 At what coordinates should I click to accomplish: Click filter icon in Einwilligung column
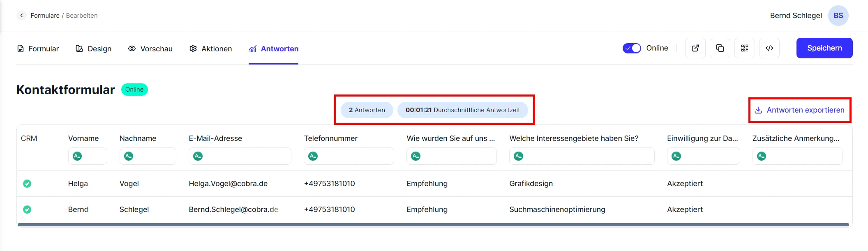click(x=676, y=156)
